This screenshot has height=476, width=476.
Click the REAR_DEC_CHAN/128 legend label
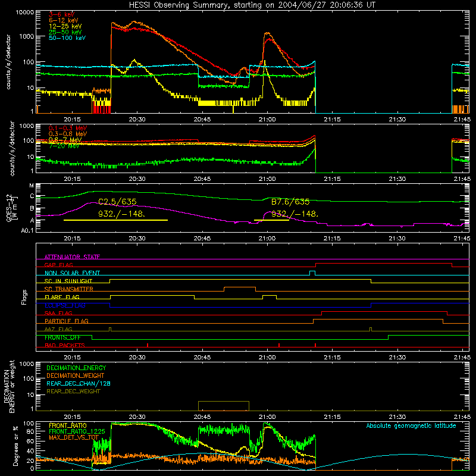pos(79,384)
